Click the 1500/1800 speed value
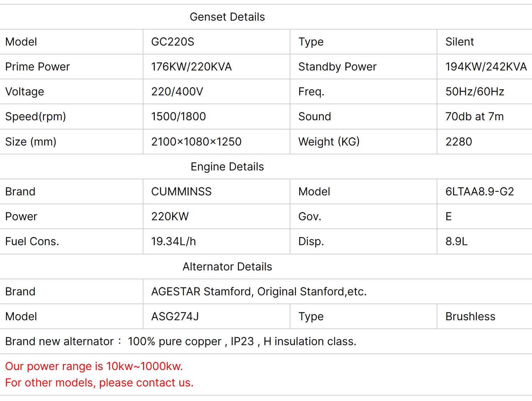The image size is (532, 401). 178,116
